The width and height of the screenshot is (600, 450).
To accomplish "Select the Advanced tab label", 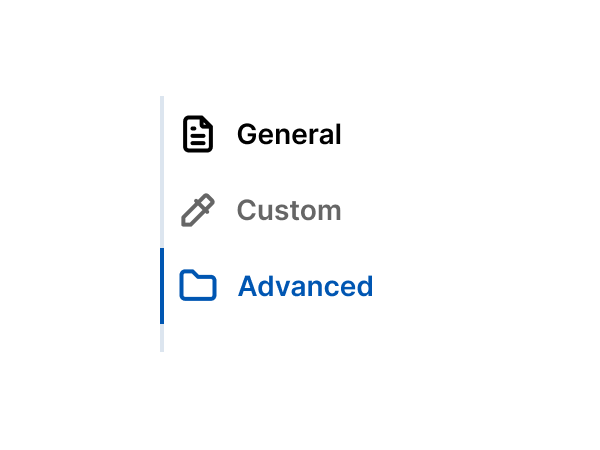I will (305, 286).
